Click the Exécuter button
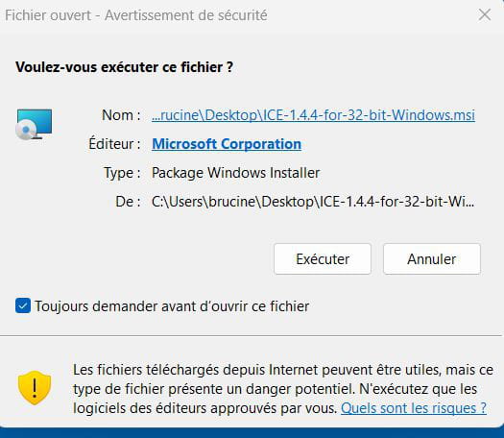Viewport: 504px width, 438px height. pyautogui.click(x=323, y=259)
